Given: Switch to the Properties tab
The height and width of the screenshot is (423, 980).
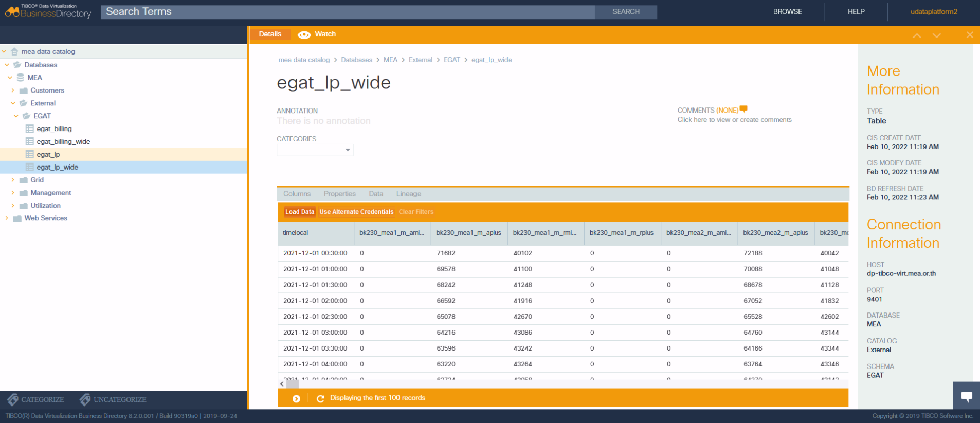Looking at the screenshot, I should click(340, 194).
